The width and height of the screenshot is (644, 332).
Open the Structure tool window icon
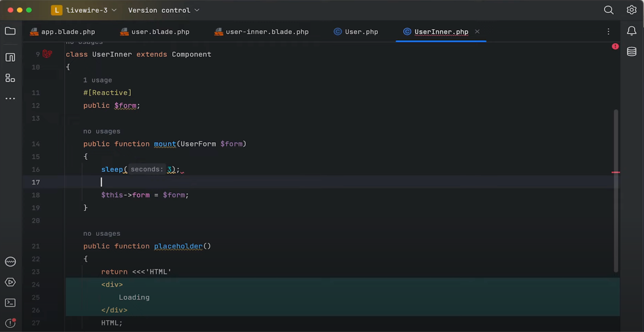click(10, 78)
